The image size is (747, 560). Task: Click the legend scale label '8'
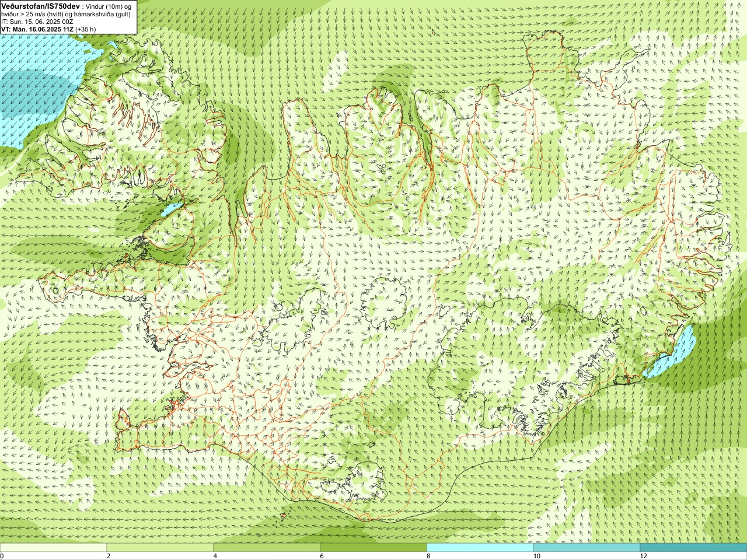(429, 556)
